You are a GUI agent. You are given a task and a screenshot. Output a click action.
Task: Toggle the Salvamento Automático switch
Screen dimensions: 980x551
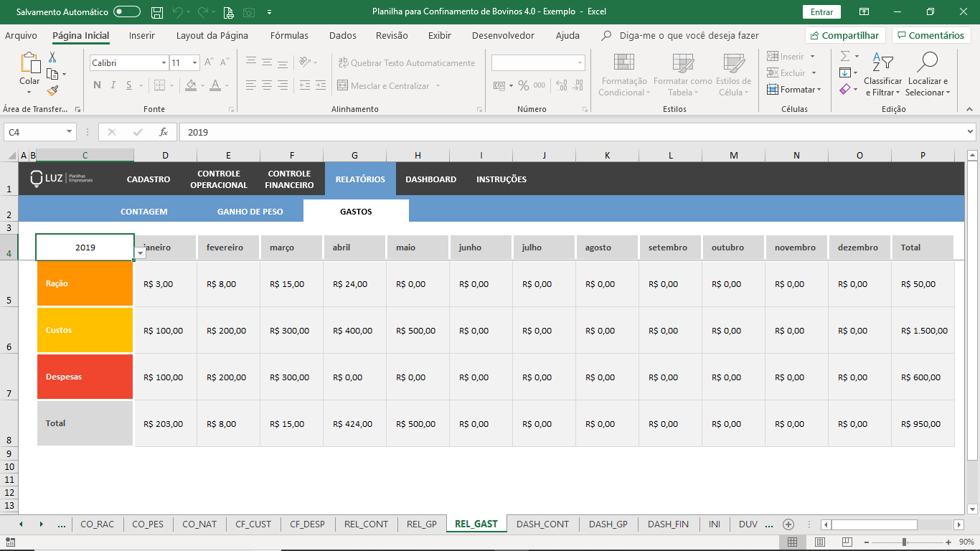(127, 12)
